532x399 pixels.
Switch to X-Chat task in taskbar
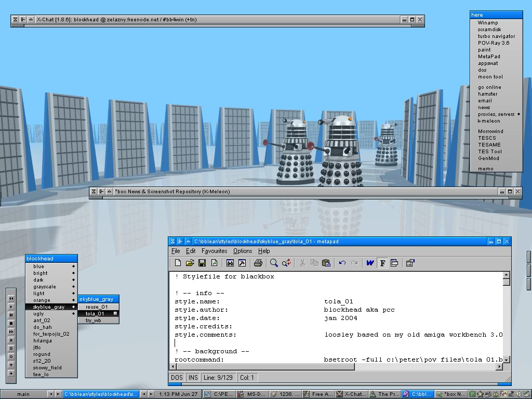[x=352, y=394]
